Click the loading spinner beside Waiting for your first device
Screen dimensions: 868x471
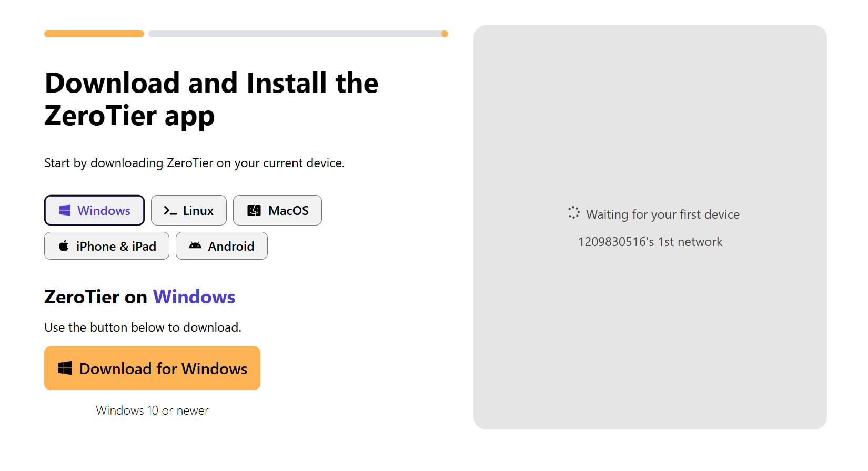pyautogui.click(x=573, y=213)
